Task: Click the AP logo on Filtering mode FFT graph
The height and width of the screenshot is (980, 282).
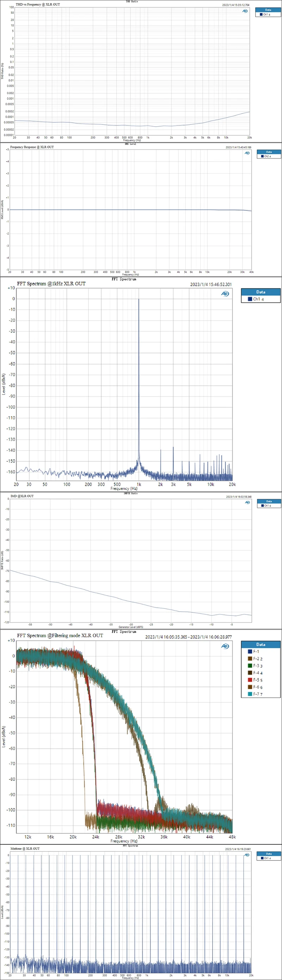Action: tap(225, 646)
